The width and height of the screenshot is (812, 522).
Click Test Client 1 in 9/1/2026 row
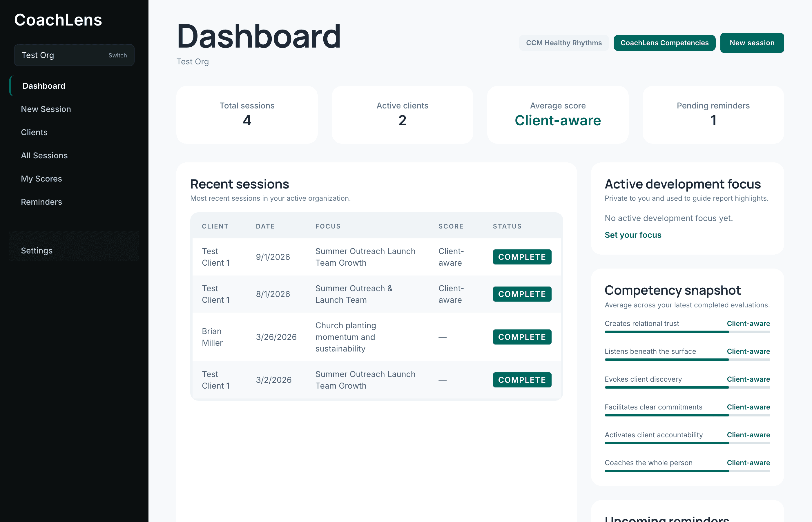point(216,257)
